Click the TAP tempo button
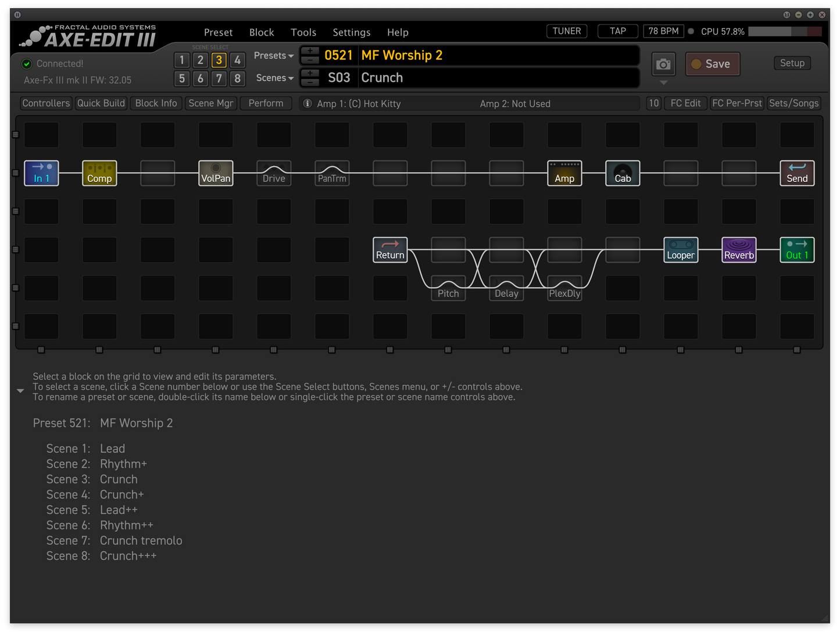The width and height of the screenshot is (840, 635). click(x=618, y=31)
